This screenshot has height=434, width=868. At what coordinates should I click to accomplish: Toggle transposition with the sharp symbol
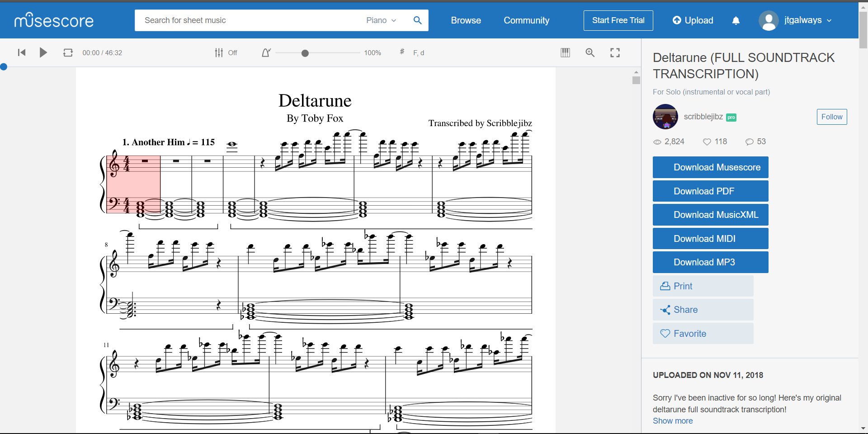402,52
